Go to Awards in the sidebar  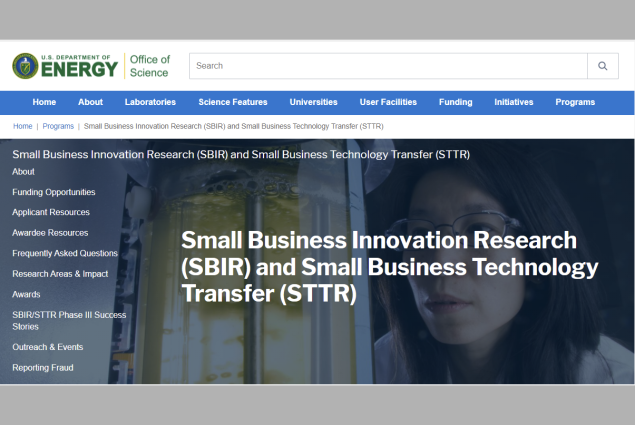(26, 295)
